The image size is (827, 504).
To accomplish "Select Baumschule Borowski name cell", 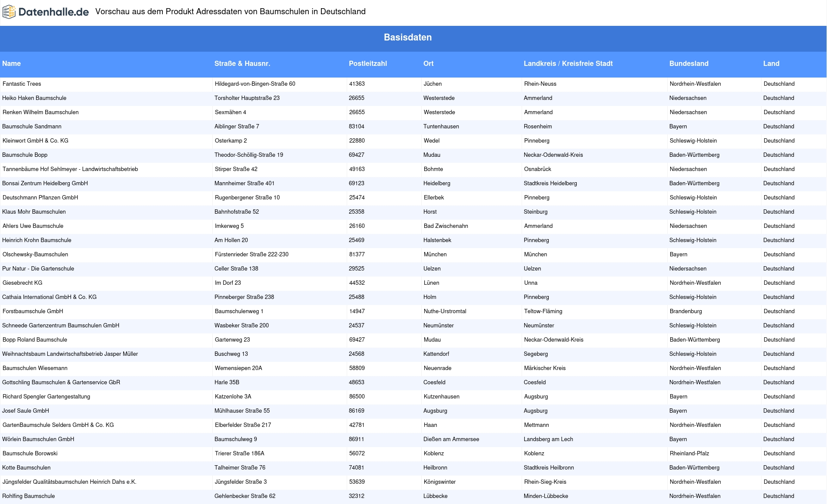I will tap(30, 454).
